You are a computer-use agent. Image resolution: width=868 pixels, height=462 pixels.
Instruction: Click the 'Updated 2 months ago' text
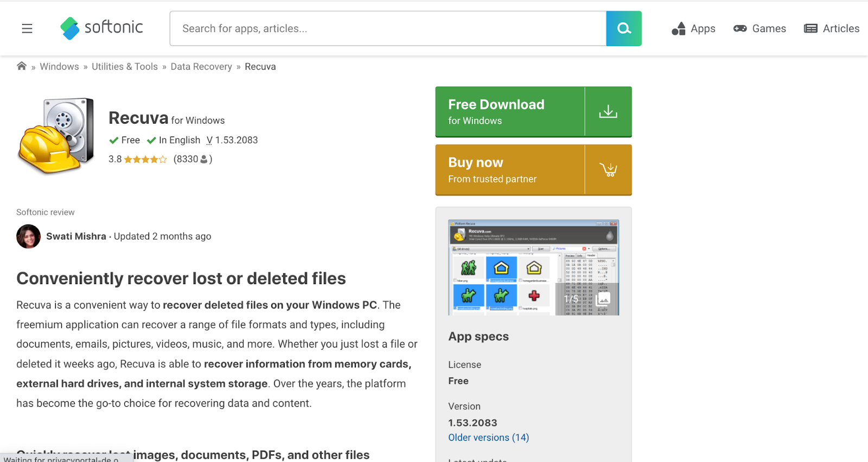click(162, 236)
